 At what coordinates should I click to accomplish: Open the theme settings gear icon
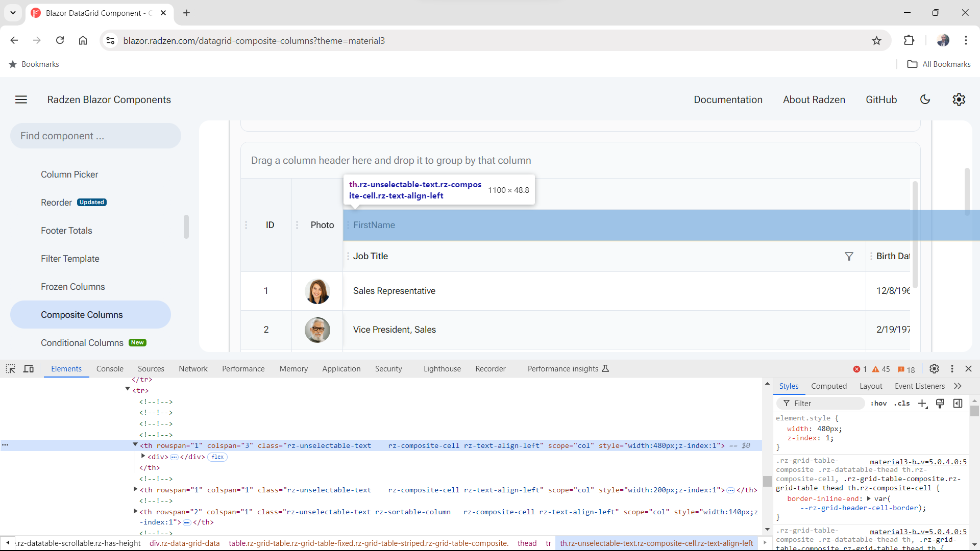[959, 99]
